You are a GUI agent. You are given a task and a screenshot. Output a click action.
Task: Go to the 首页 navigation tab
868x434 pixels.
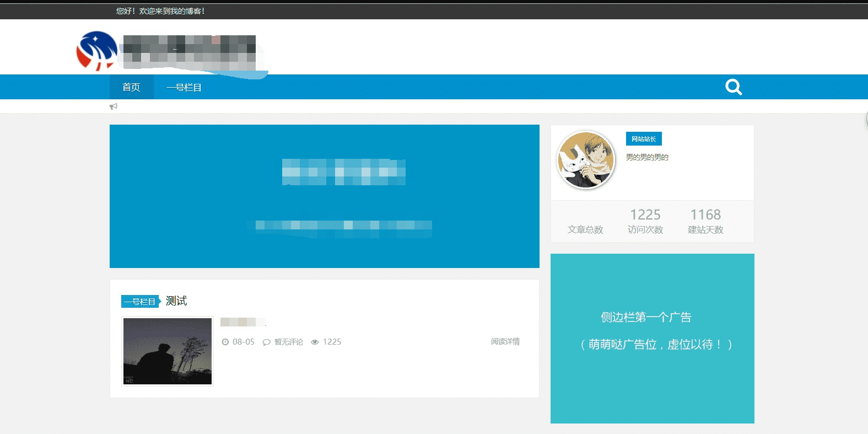tap(131, 87)
